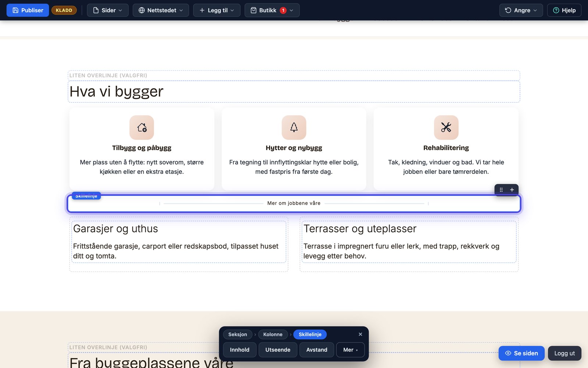Expand the Legg til menu
588x368 pixels.
click(x=217, y=10)
